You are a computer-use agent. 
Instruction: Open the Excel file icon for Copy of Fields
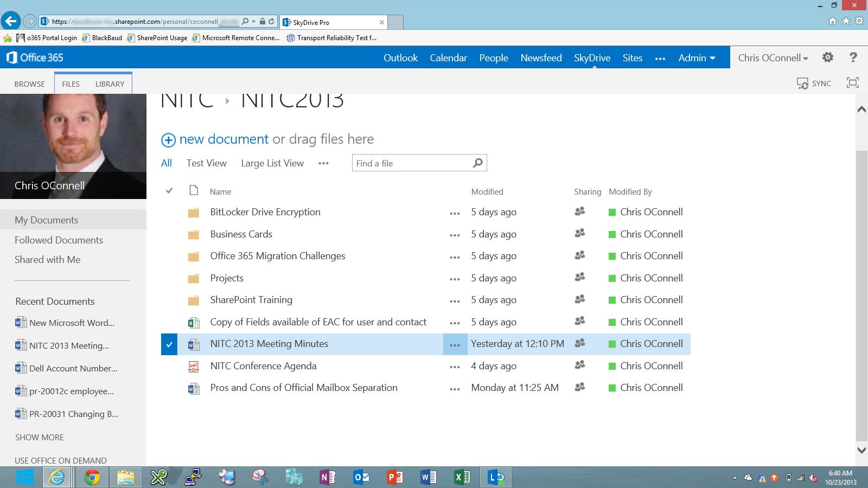click(x=193, y=322)
